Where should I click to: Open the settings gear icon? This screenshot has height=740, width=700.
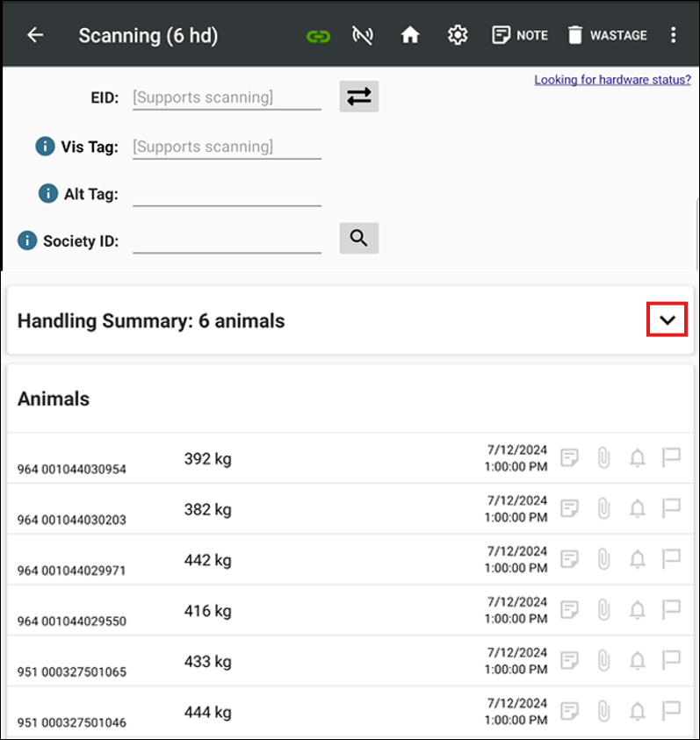[457, 35]
